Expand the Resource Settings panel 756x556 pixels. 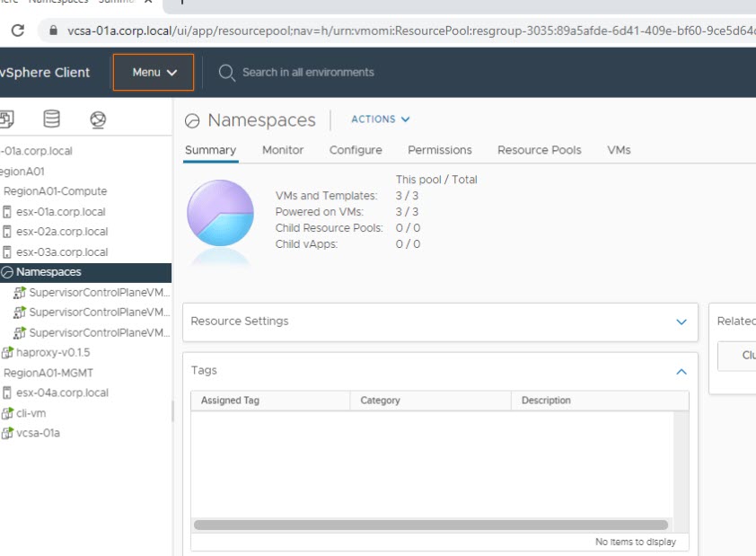point(681,322)
